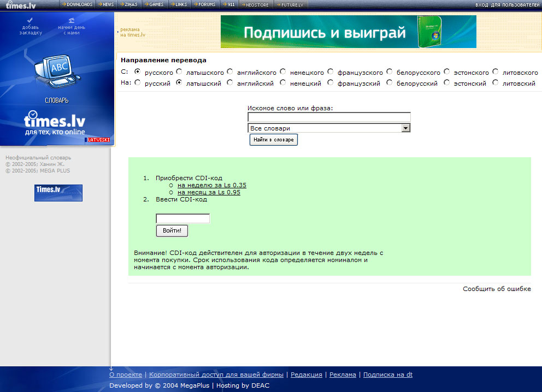Click 'Вход для пользователей' login link
Screen dimensions: 542x392
(508, 5)
